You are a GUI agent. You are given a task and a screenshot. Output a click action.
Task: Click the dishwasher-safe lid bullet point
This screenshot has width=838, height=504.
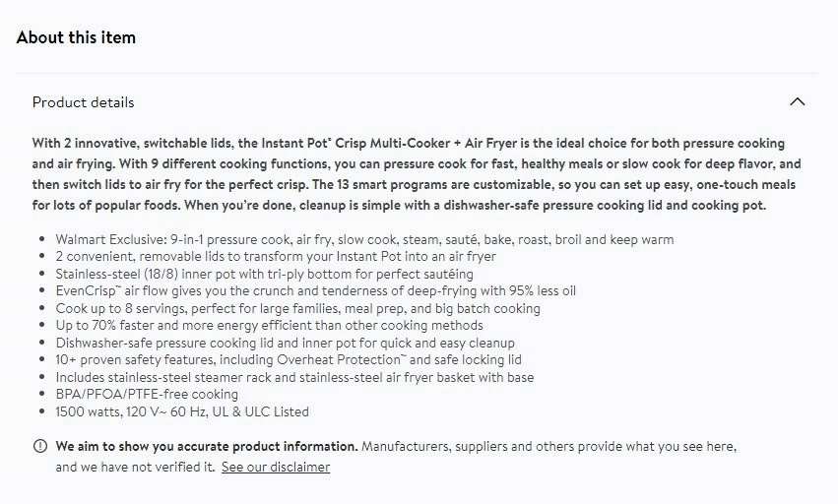coord(285,343)
